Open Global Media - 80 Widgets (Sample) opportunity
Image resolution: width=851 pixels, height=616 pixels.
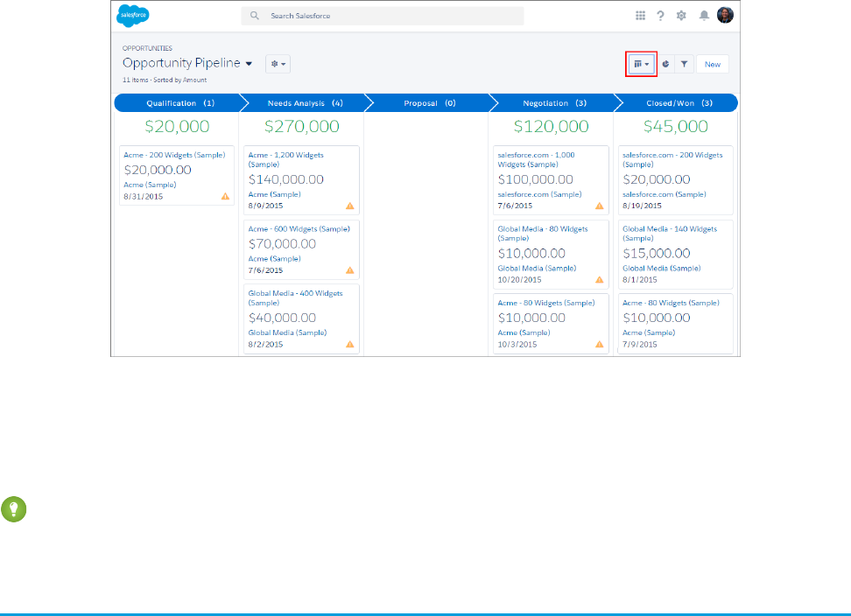(x=543, y=233)
